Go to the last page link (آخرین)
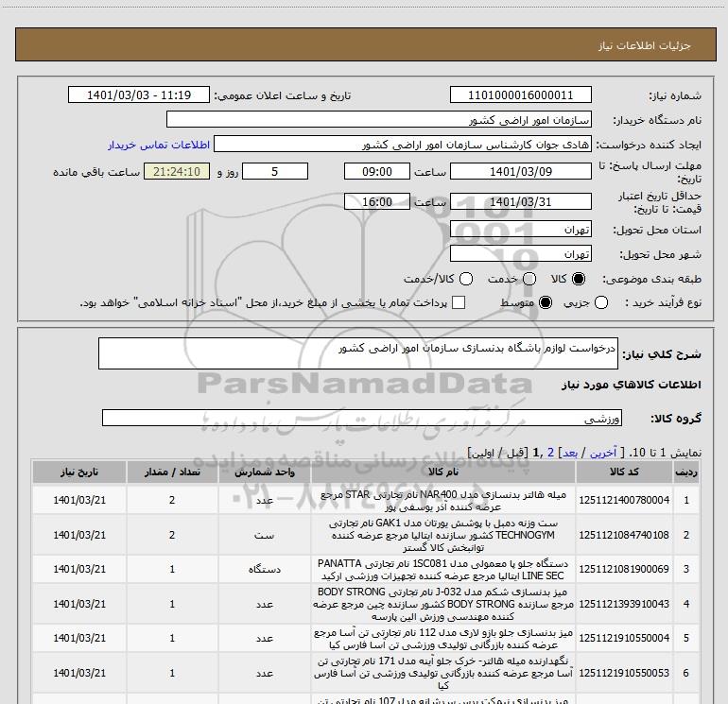This screenshot has width=728, height=704. pyautogui.click(x=603, y=453)
